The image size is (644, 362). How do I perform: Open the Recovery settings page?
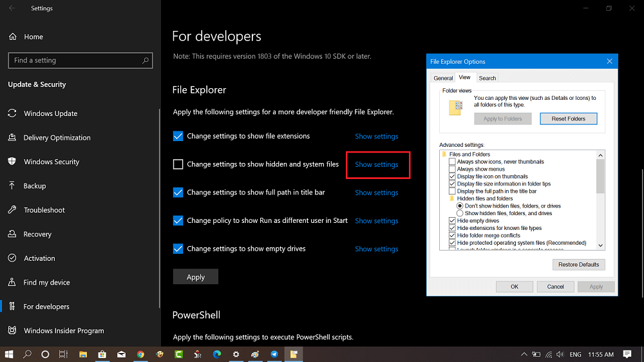pos(37,234)
